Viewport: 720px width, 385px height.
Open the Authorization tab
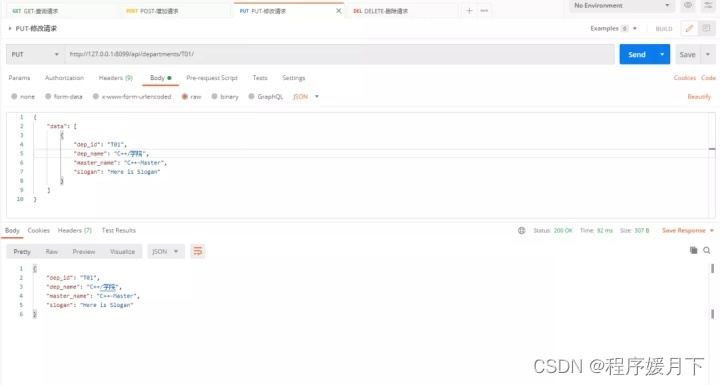point(64,78)
